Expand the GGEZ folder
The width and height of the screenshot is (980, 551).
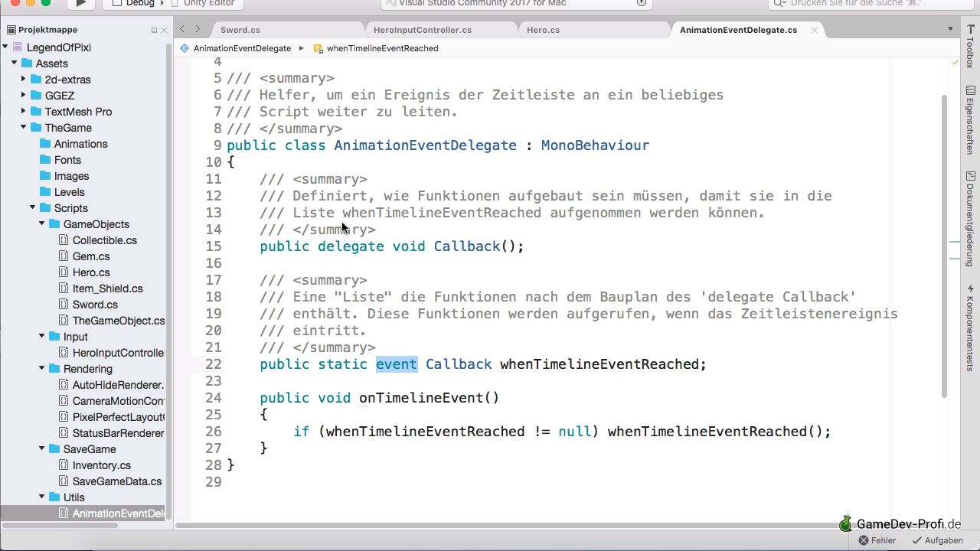(23, 96)
